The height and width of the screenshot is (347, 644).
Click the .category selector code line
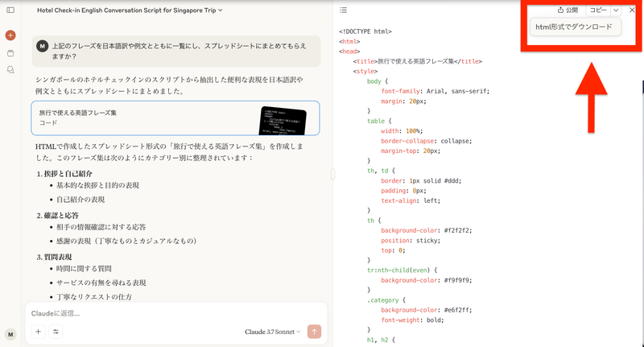[386, 300]
